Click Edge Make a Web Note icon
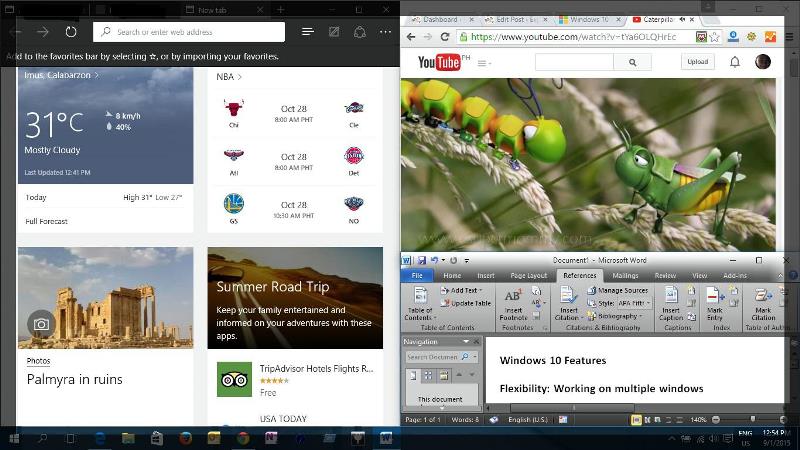This screenshot has width=800, height=450. click(x=334, y=32)
